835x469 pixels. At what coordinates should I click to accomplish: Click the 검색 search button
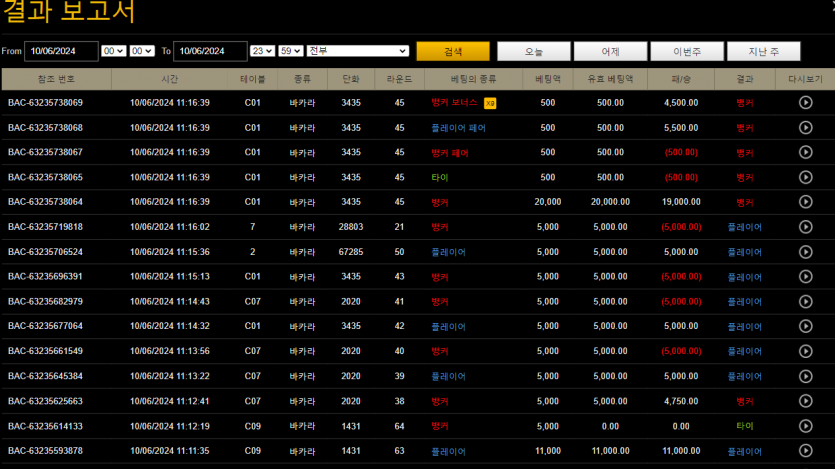point(453,51)
